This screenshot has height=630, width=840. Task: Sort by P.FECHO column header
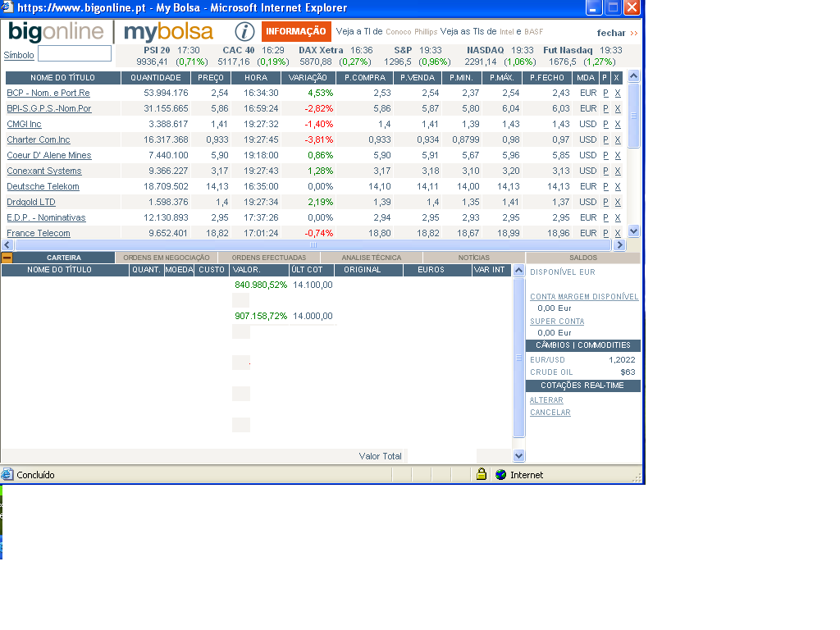(x=547, y=78)
